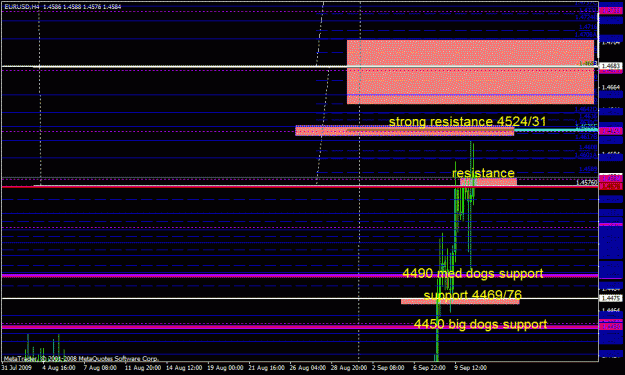Click the '11 Aug 20:00' time label
Screen dimensions: 625x375
point(142,367)
